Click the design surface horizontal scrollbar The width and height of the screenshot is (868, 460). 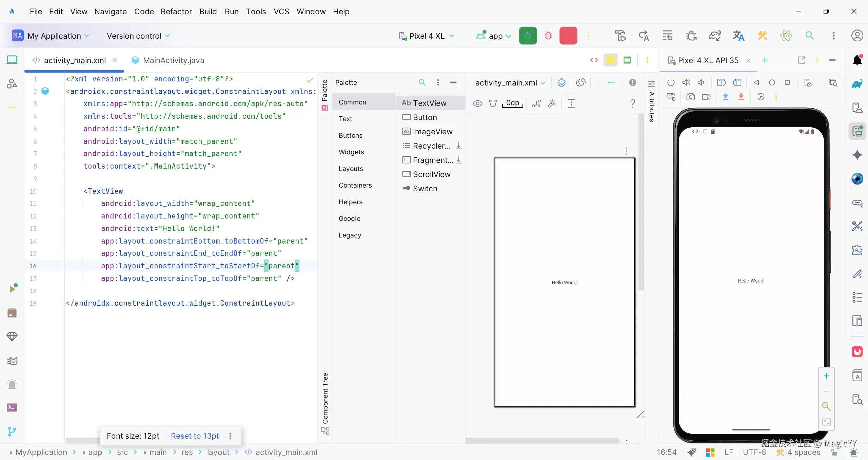[x=542, y=440]
